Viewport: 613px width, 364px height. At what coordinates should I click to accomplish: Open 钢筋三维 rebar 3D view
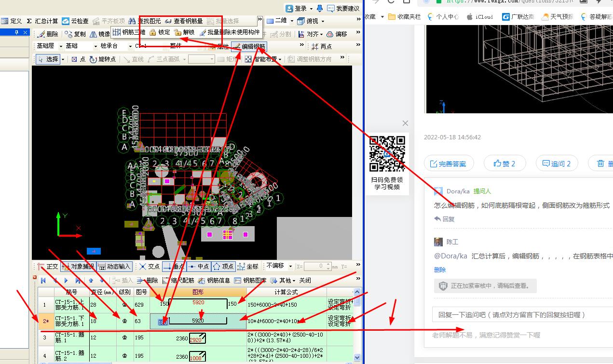click(129, 32)
